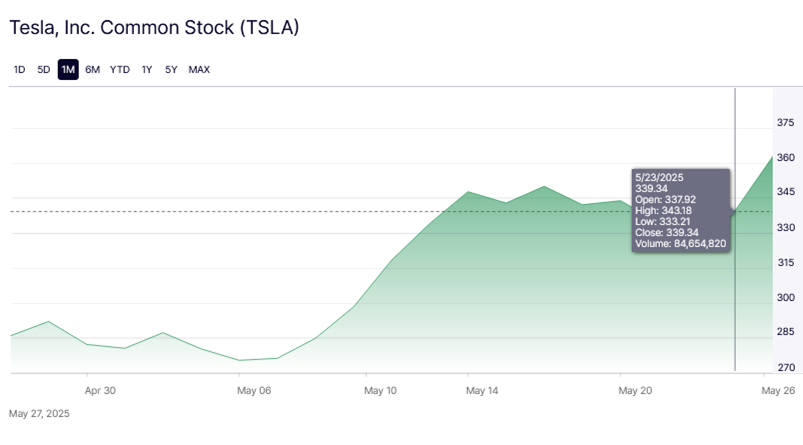Click the 5/23/2025 price tooltip box
Screen dimensions: 803x445
(x=681, y=209)
